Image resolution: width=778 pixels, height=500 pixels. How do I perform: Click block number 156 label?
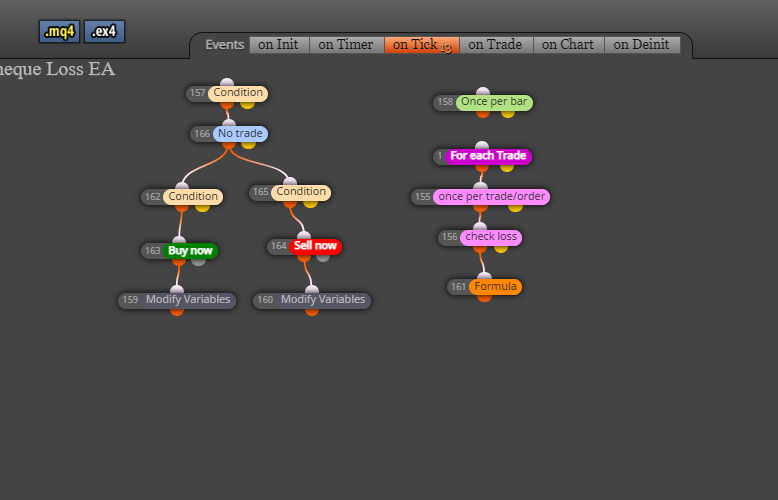pos(450,237)
